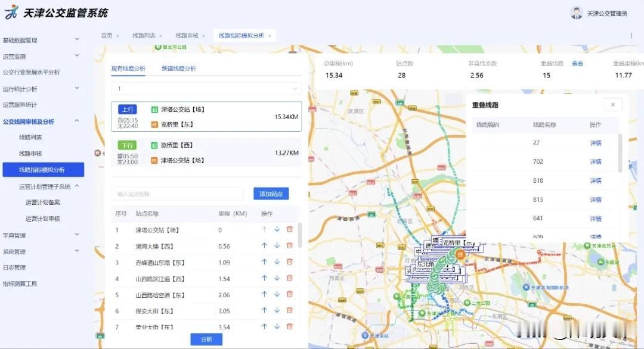The height and width of the screenshot is (349, 644).
Task: Open the vertical dots more-options menu
Action: pyautogui.click(x=631, y=36)
